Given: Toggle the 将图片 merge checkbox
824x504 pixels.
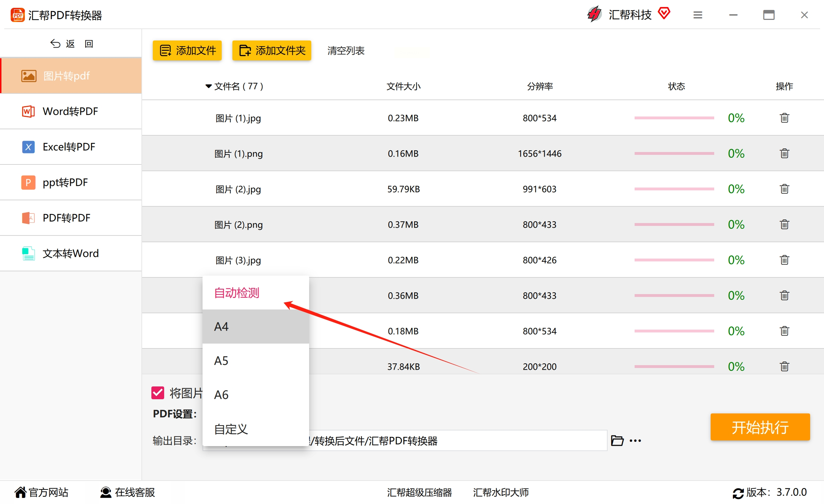Looking at the screenshot, I should pyautogui.click(x=158, y=393).
